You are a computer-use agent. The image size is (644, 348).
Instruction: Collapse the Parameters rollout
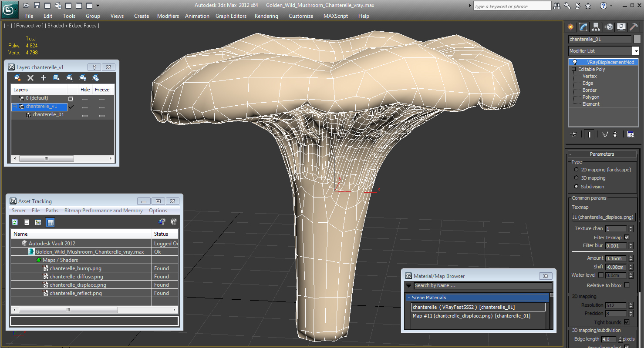pos(570,154)
